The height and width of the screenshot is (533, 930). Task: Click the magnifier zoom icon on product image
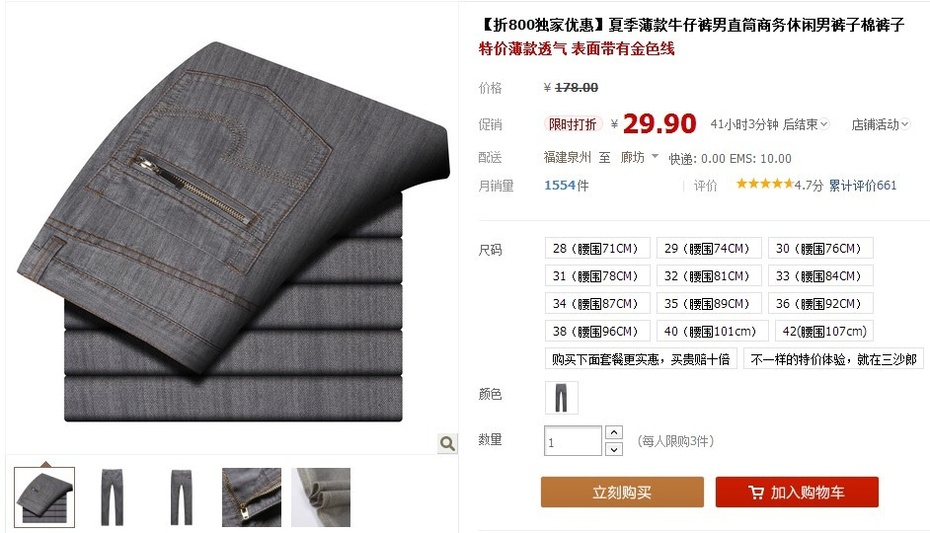(447, 443)
